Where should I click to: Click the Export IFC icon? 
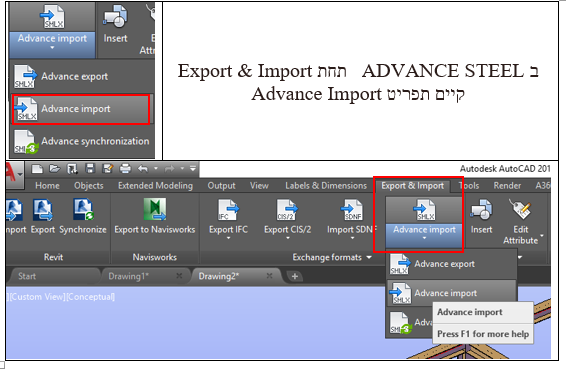pyautogui.click(x=228, y=210)
